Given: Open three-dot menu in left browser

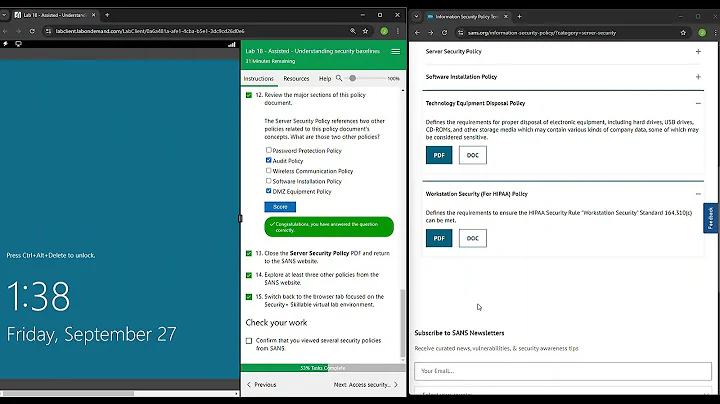Looking at the screenshot, I should click(x=398, y=31).
